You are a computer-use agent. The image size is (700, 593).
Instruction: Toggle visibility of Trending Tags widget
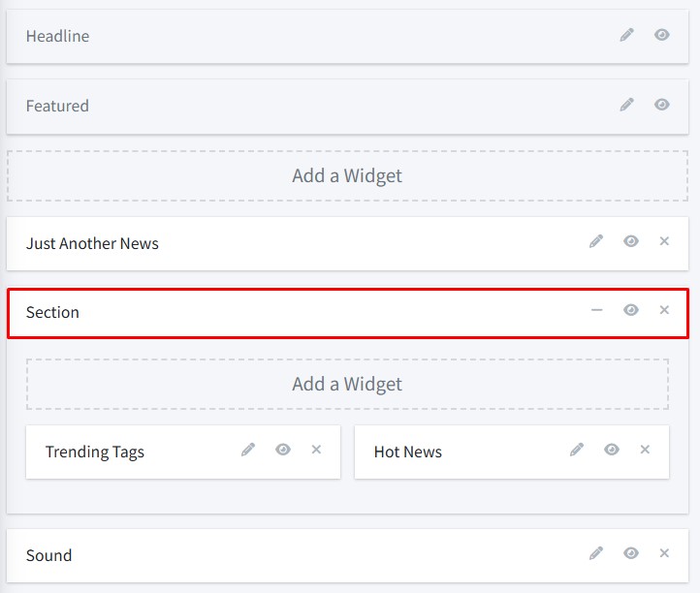pyautogui.click(x=283, y=450)
